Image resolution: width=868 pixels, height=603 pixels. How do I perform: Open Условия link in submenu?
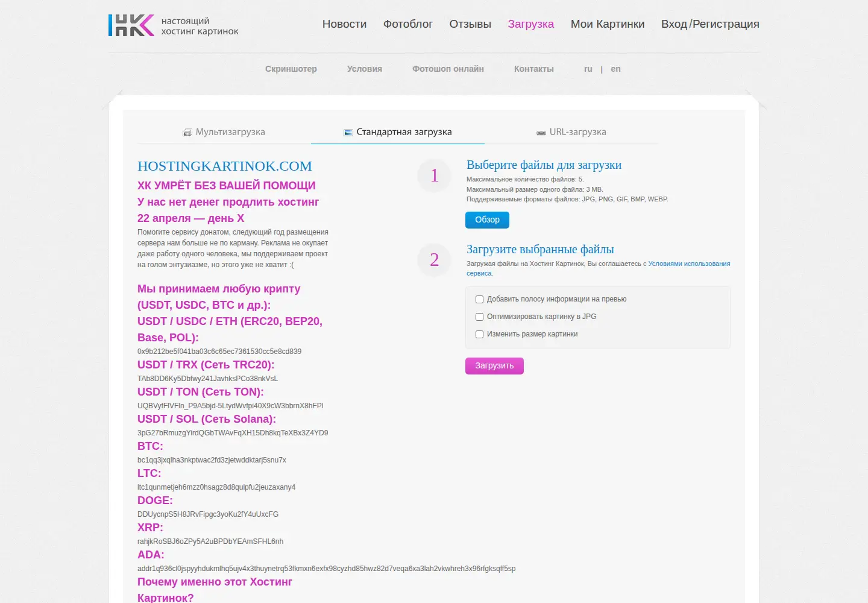pyautogui.click(x=365, y=69)
